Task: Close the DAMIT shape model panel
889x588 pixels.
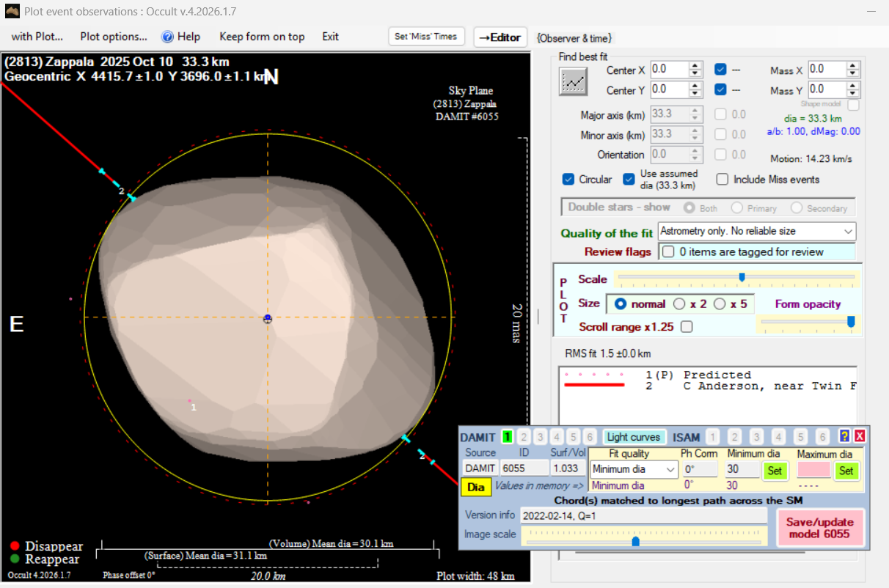Action: (860, 436)
